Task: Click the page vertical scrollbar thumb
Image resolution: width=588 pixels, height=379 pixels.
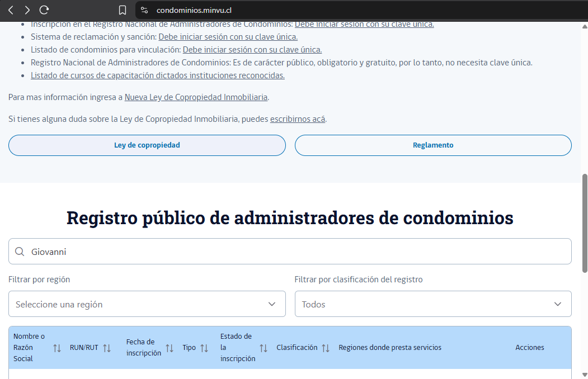Action: 585,223
